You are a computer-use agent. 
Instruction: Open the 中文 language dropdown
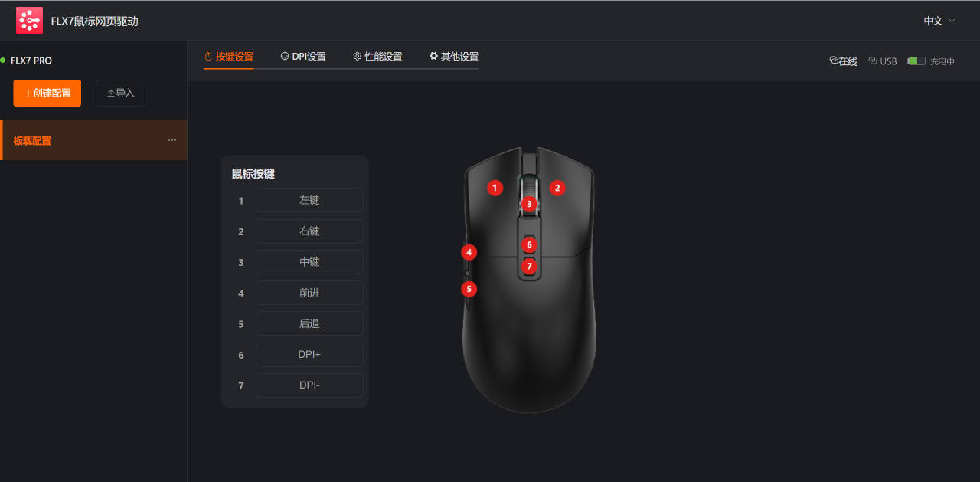click(x=939, y=21)
